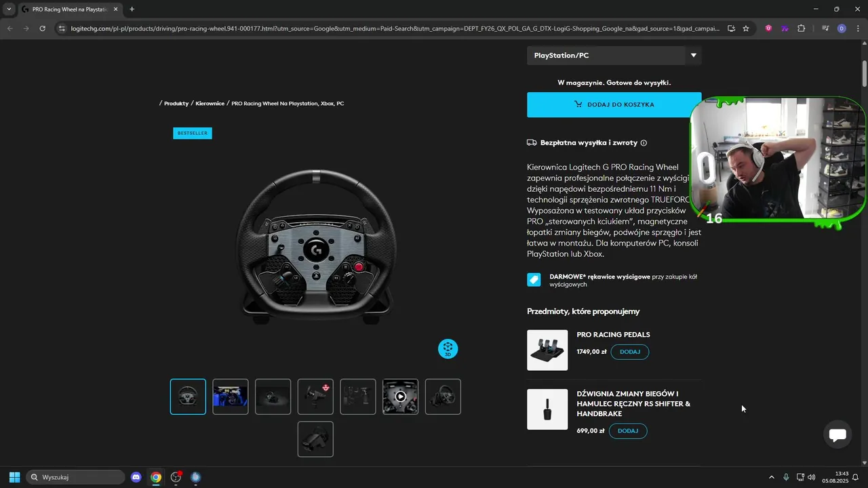
Task: Select first wheel front view thumbnail
Action: pos(188,396)
